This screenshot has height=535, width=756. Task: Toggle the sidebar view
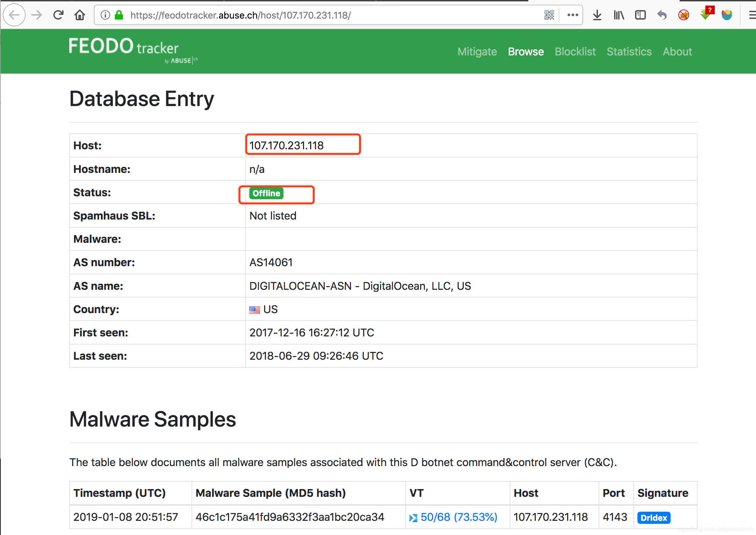pyautogui.click(x=640, y=15)
